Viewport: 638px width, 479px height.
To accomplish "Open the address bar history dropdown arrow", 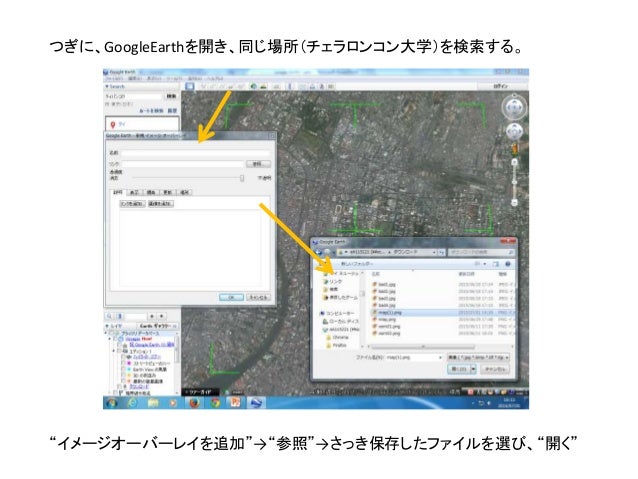I will point(434,252).
